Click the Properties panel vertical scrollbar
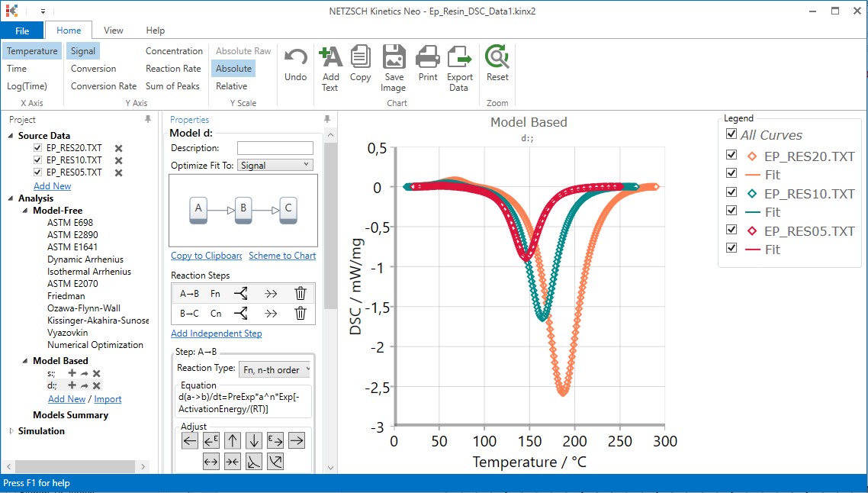Image resolution: width=868 pixels, height=493 pixels. [330, 229]
